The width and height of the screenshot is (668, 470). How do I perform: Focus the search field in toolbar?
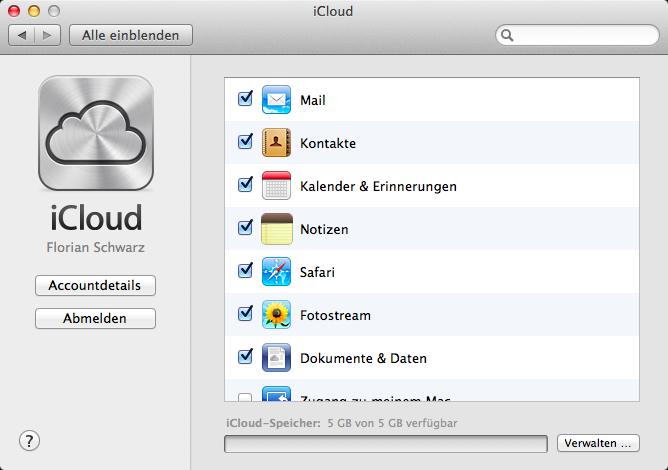577,35
